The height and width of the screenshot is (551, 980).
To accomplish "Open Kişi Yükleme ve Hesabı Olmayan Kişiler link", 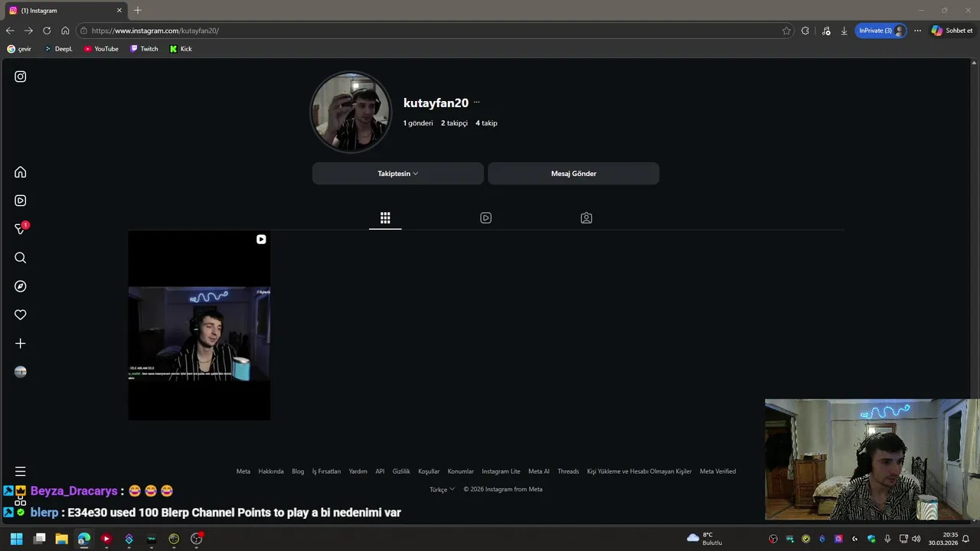I will coord(639,471).
